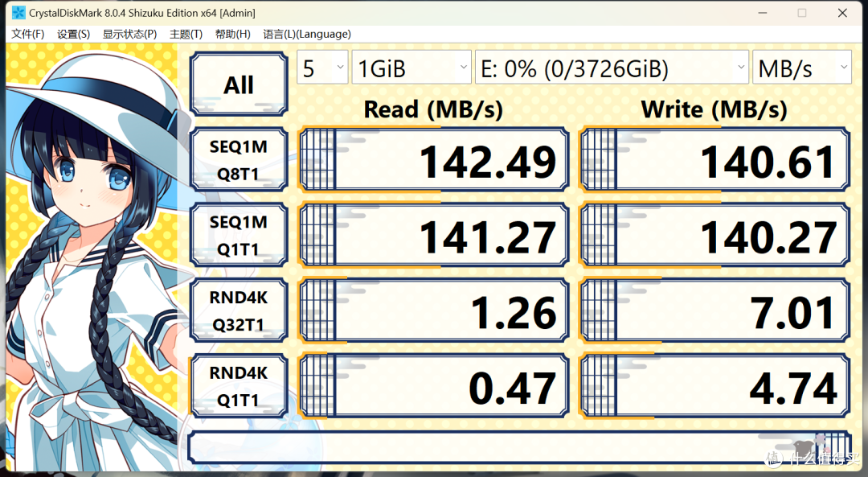Click the SEQ1M Q1T1 write value 140.27
This screenshot has width=868, height=477.
[x=714, y=235]
